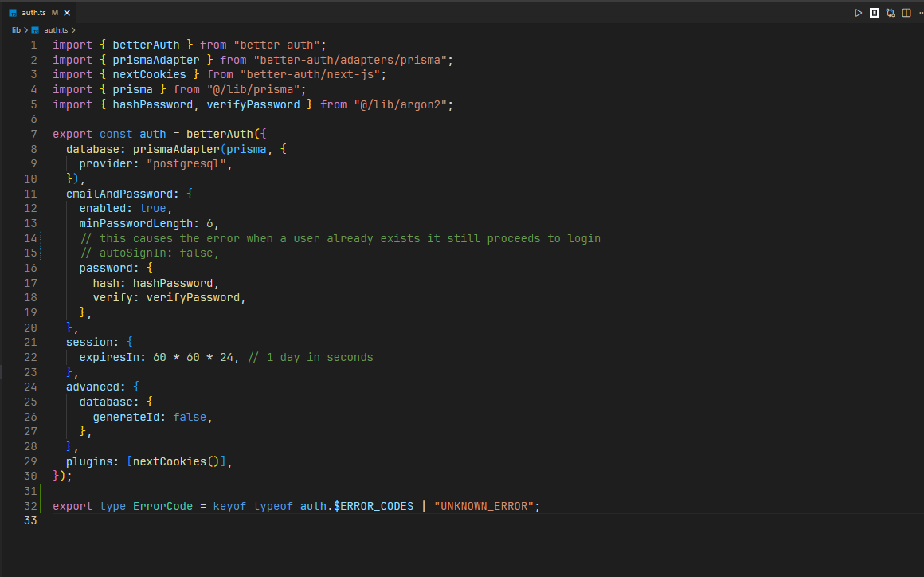The width and height of the screenshot is (924, 577).
Task: Click the "session:" key on line 21
Action: (92, 343)
